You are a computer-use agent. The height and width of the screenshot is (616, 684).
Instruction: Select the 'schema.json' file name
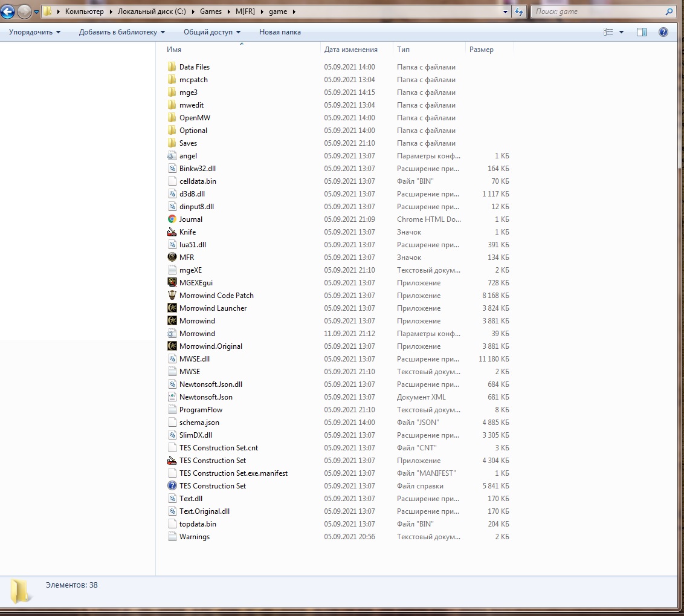(199, 422)
